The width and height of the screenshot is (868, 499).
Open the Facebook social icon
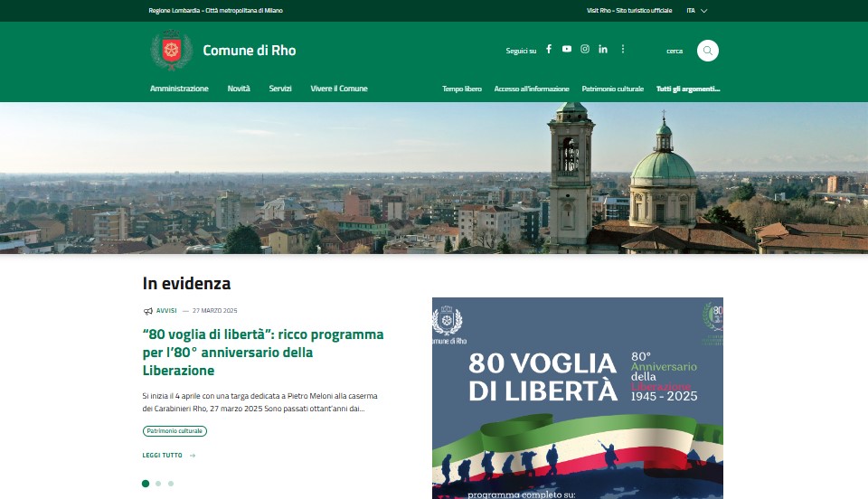pos(549,50)
